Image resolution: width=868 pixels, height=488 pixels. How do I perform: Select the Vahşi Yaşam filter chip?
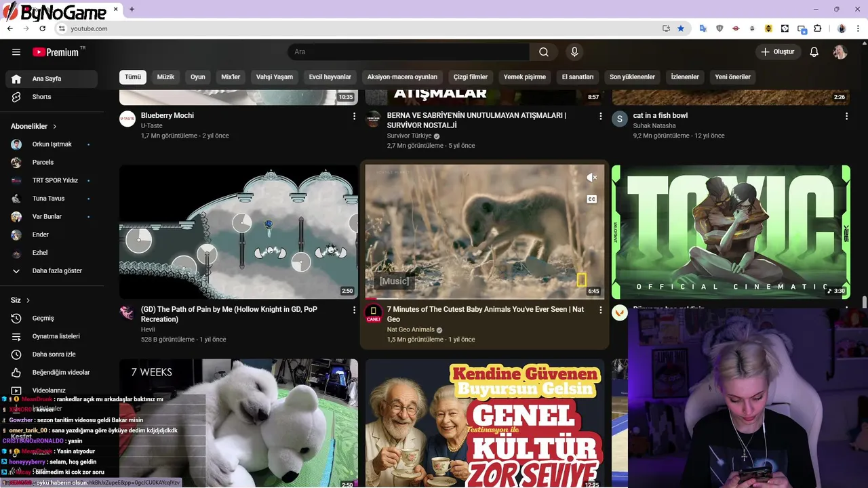click(275, 77)
